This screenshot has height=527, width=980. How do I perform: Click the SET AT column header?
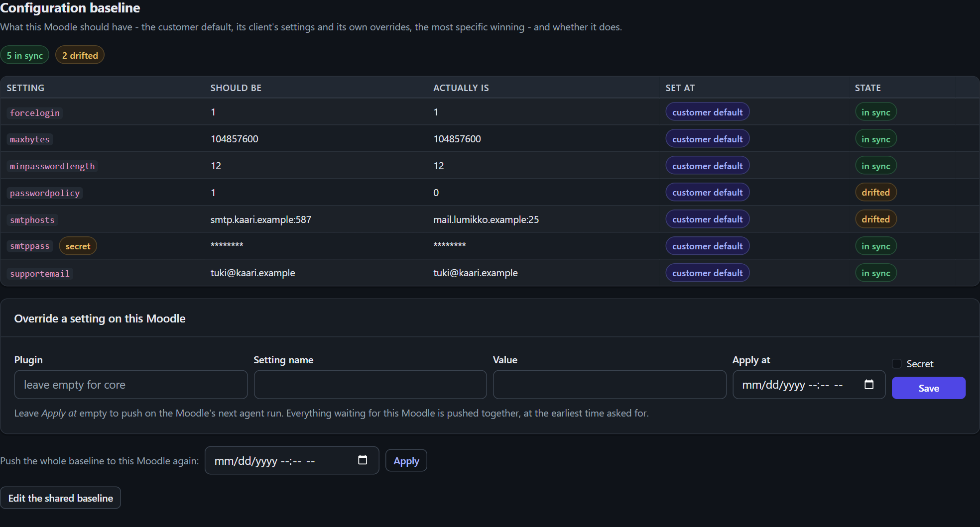[x=680, y=88]
